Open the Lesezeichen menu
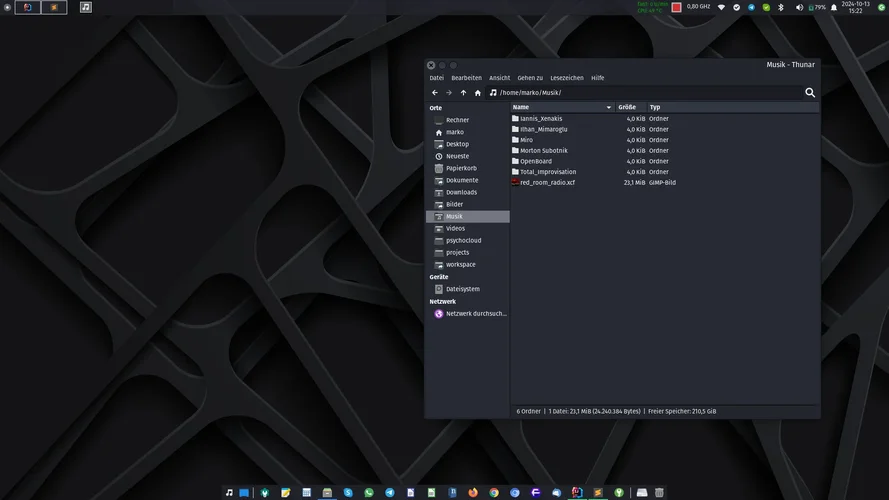 pyautogui.click(x=567, y=78)
